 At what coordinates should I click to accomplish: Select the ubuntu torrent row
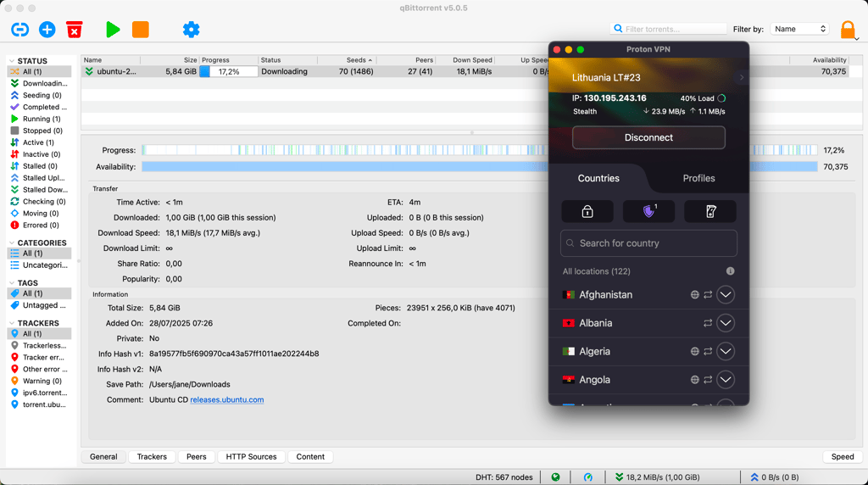314,71
